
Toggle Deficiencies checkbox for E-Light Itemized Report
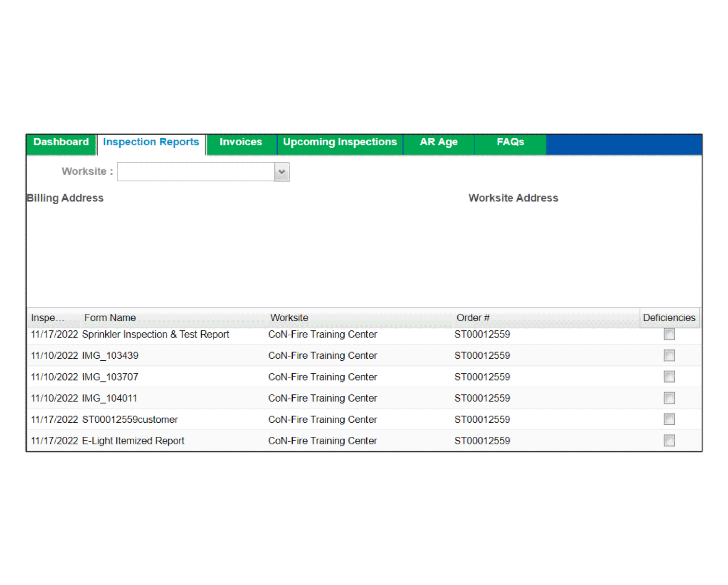point(669,440)
